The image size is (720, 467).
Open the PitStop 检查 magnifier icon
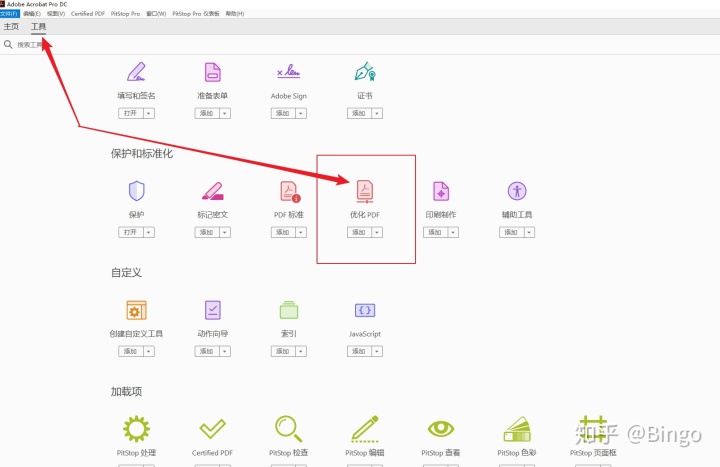tap(288, 429)
